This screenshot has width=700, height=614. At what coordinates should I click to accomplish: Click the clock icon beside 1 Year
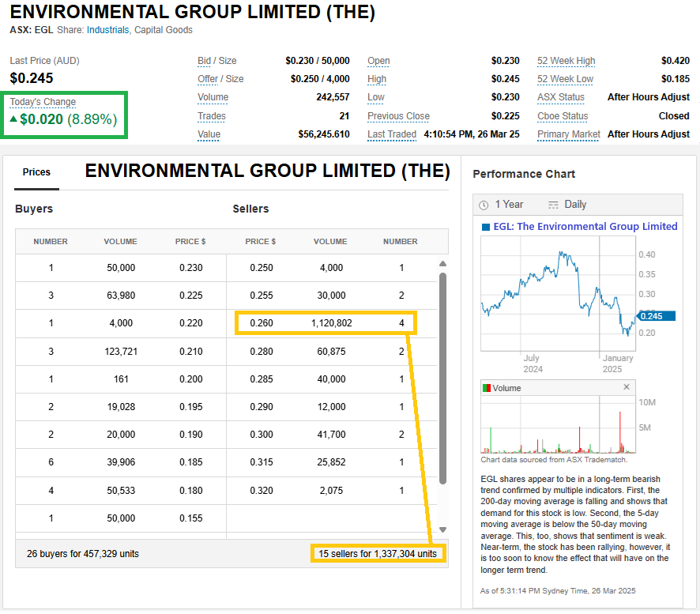tap(484, 205)
